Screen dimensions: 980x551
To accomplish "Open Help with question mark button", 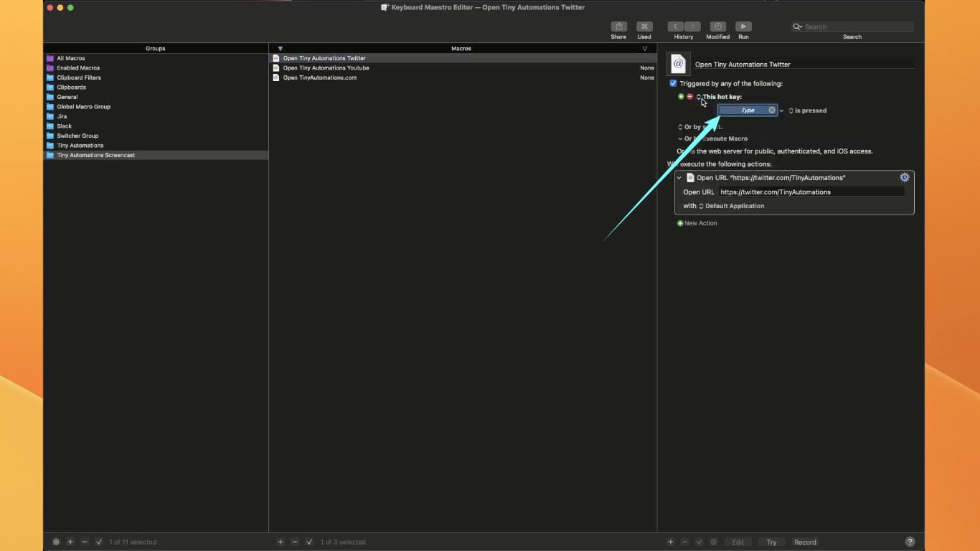I will (x=910, y=542).
